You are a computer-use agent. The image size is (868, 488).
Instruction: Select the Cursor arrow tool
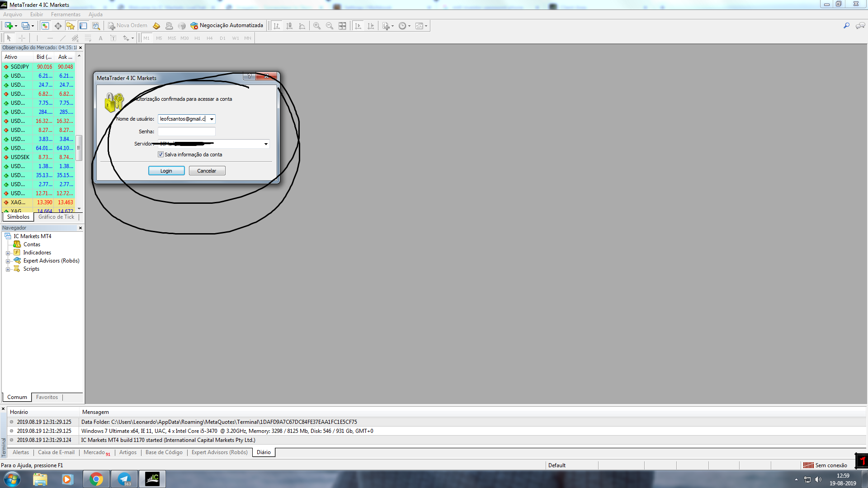click(x=9, y=38)
